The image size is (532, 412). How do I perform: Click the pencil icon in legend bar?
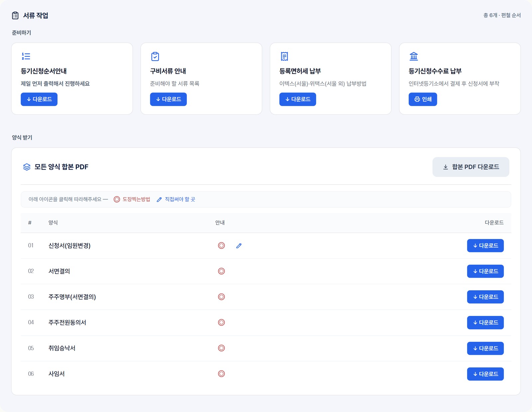click(159, 200)
